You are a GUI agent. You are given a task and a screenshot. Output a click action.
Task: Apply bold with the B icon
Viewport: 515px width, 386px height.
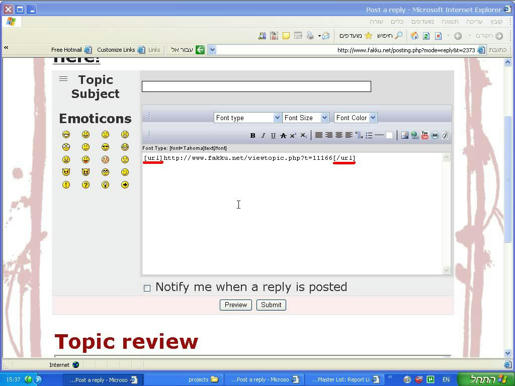tap(253, 135)
